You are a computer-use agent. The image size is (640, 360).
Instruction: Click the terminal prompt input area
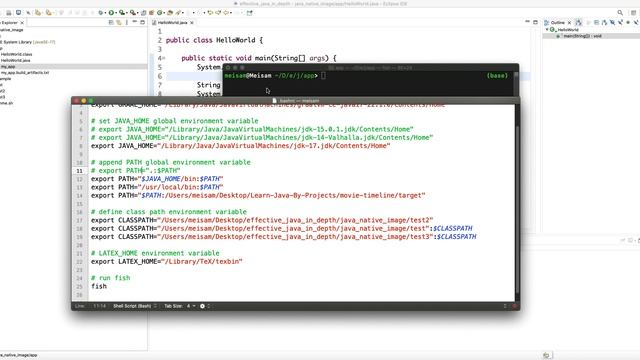(323, 76)
